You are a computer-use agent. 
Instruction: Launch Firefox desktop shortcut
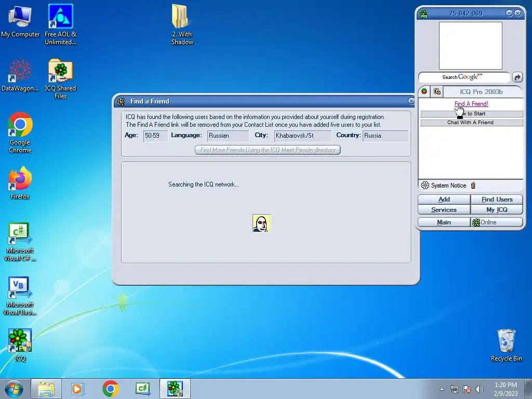[x=20, y=182]
